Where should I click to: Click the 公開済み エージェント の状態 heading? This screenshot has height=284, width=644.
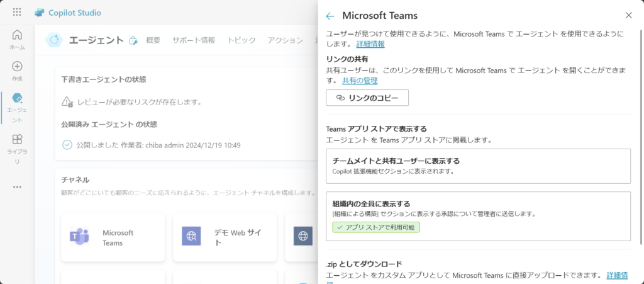coord(109,124)
